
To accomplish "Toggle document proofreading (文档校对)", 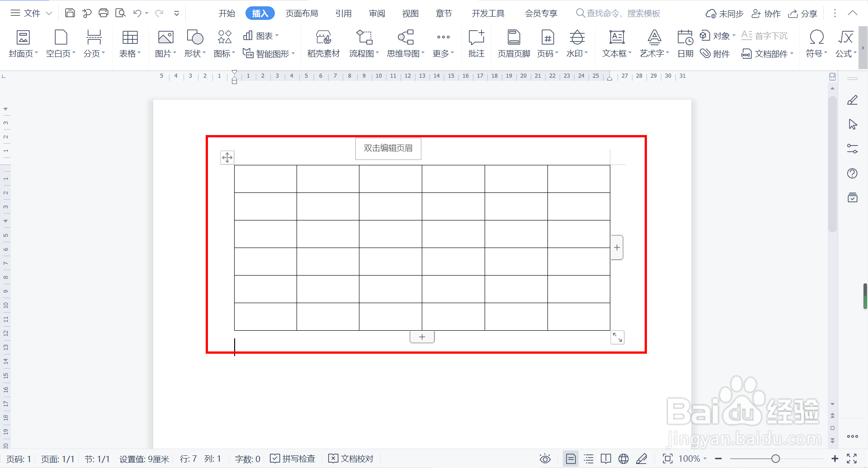I will click(x=351, y=459).
